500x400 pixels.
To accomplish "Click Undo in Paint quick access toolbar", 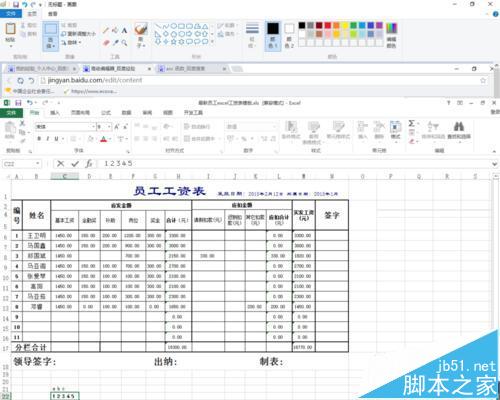I will pos(25,5).
